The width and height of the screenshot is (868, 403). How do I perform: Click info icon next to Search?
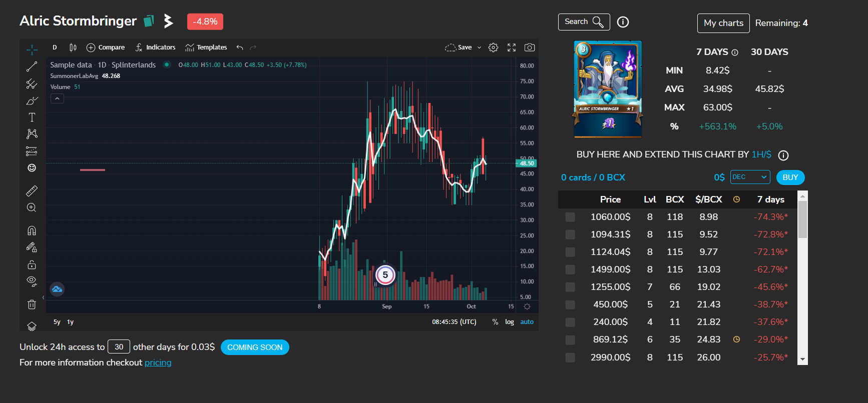click(623, 22)
